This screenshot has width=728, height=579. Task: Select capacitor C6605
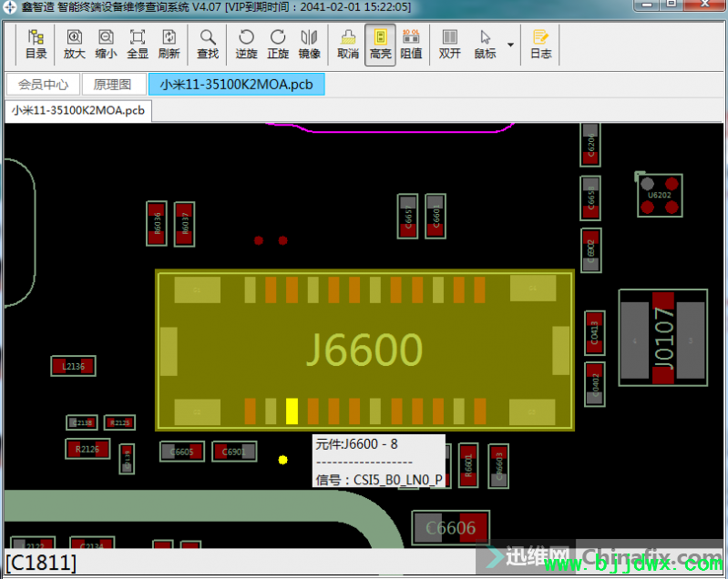(182, 452)
